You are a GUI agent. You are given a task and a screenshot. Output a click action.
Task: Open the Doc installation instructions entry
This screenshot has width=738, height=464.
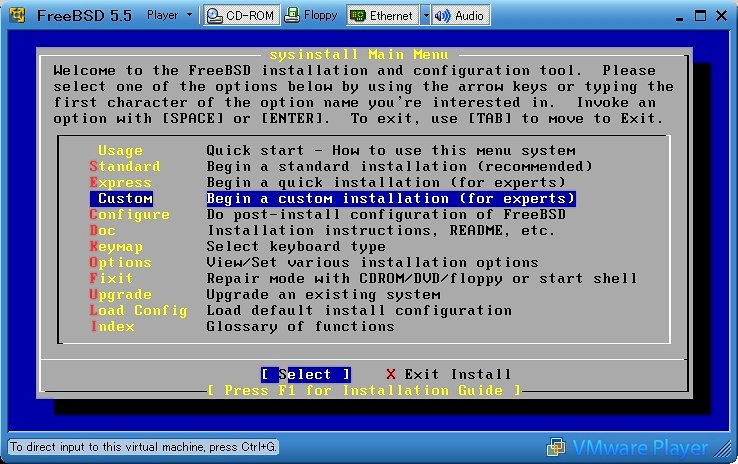(x=103, y=230)
